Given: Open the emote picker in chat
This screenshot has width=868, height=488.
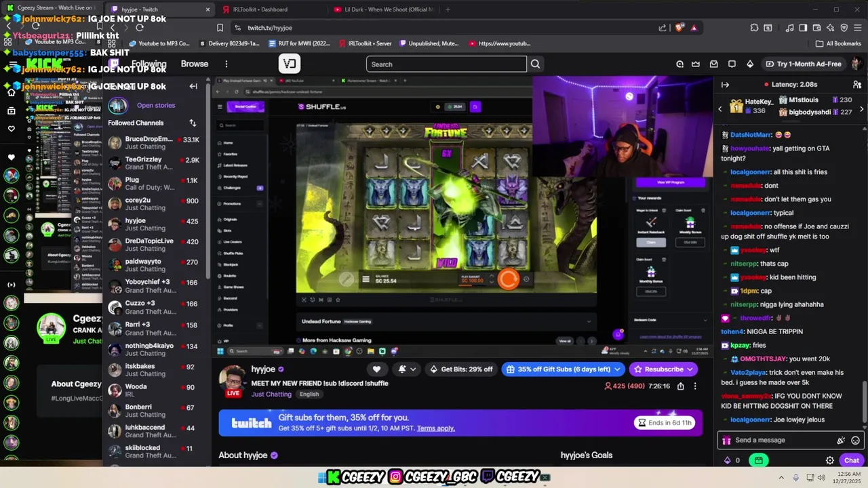Looking at the screenshot, I should pos(855,440).
